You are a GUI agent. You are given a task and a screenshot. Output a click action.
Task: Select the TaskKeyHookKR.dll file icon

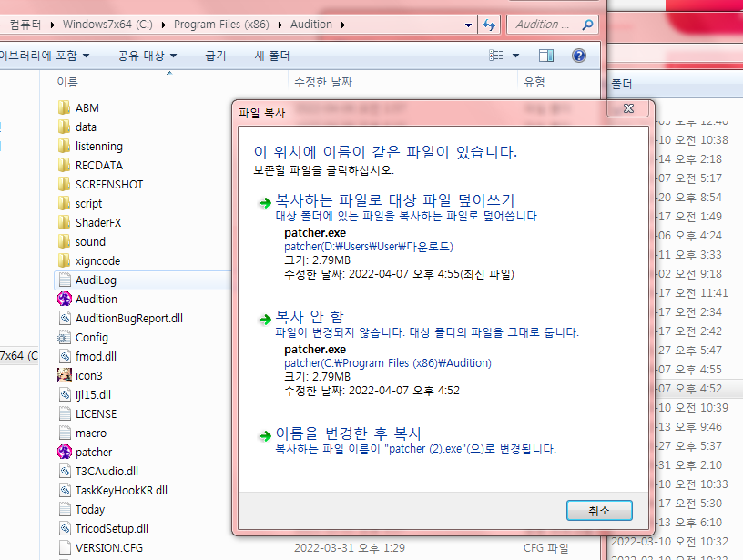(65, 491)
